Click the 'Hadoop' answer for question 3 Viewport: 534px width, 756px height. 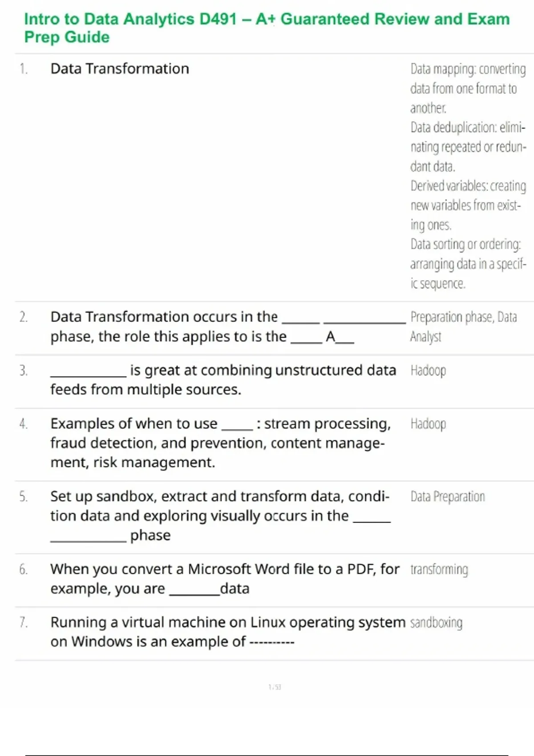pos(428,370)
